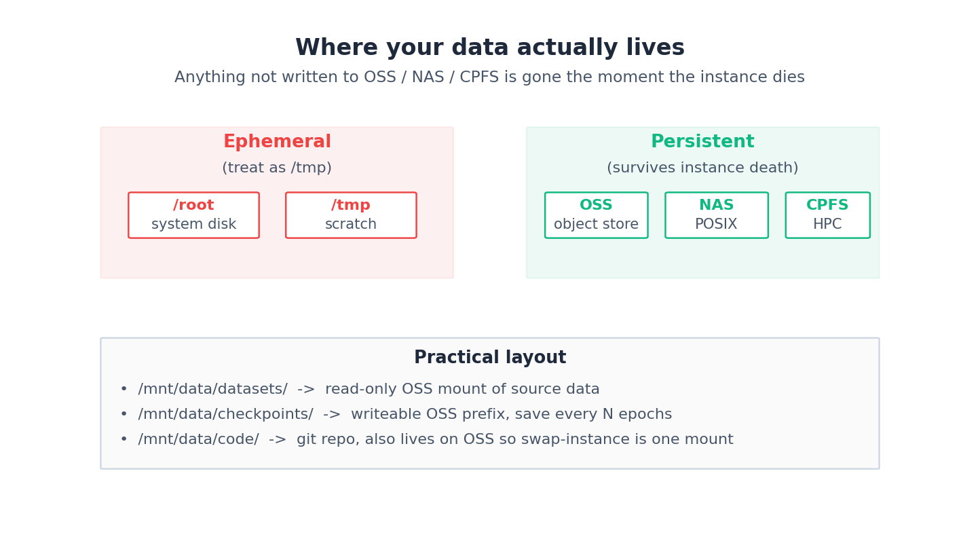This screenshot has height=556, width=980.
Task: Click the 'HPC' label under CPFS
Action: click(x=827, y=225)
